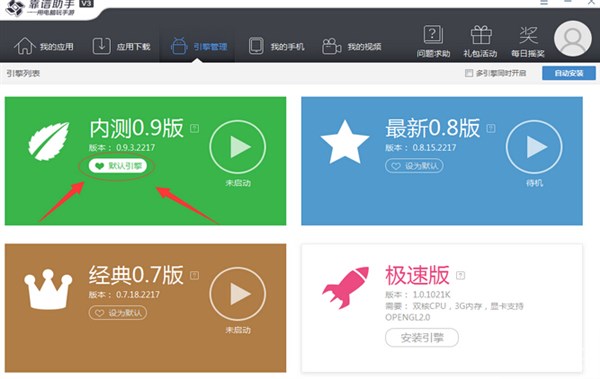Start the 内测0.9版 engine
This screenshot has width=600, height=379.
[x=238, y=147]
